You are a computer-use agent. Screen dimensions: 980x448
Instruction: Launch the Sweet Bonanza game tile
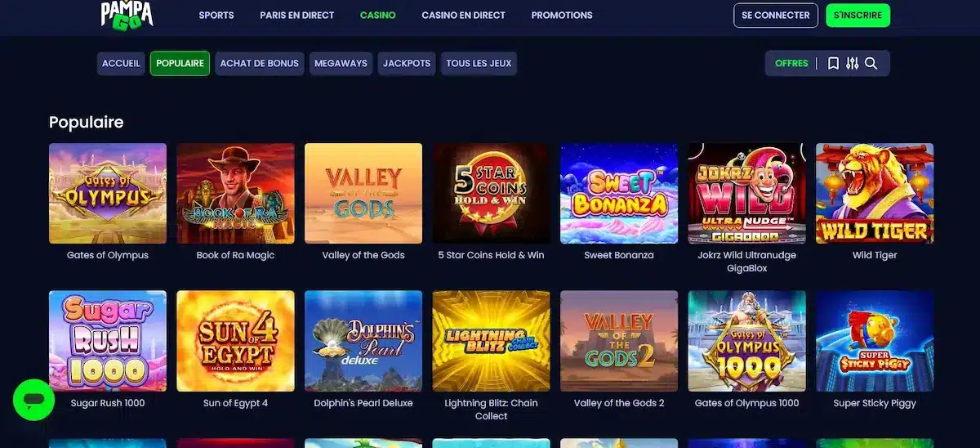point(619,194)
